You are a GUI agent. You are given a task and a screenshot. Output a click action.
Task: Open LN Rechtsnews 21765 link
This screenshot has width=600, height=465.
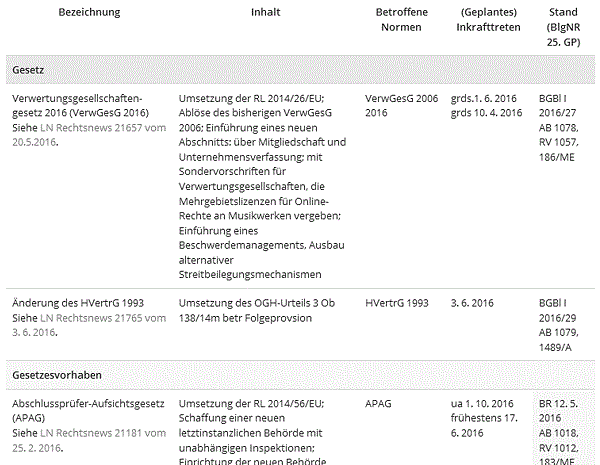point(89,325)
